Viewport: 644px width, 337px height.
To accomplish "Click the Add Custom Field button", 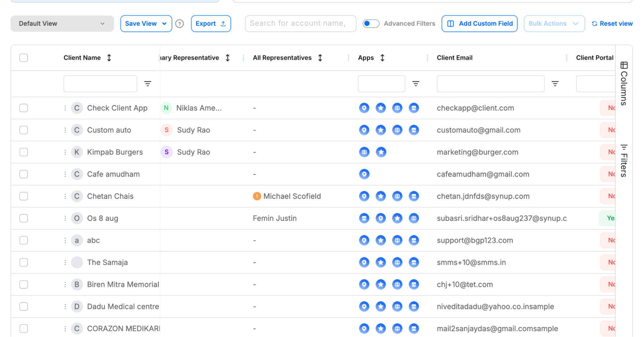I will coord(479,23).
